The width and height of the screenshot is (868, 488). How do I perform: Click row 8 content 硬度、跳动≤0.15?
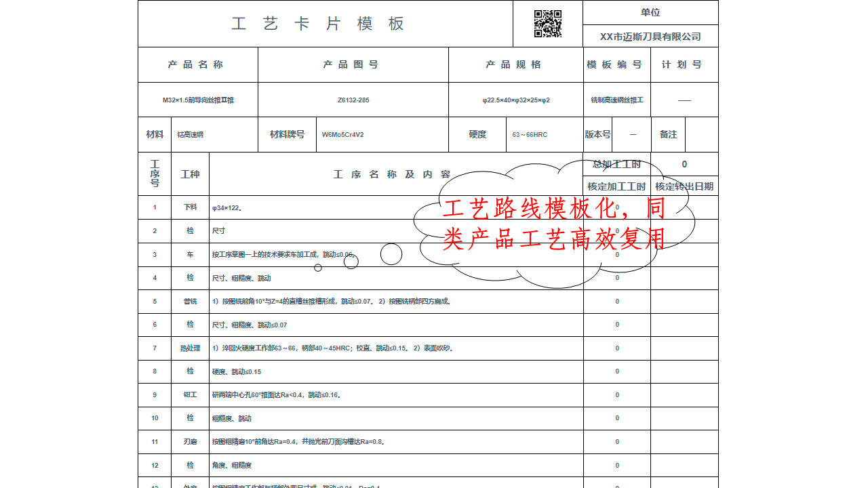(396, 371)
